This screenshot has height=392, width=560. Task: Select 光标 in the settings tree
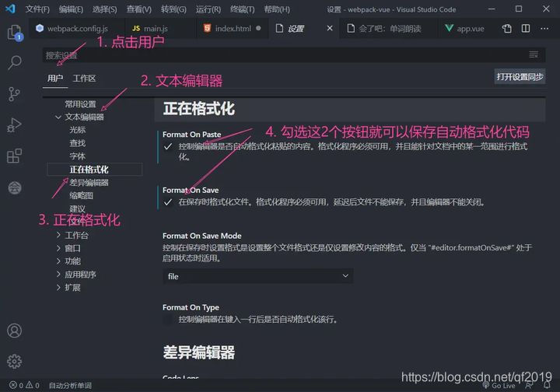(x=78, y=130)
